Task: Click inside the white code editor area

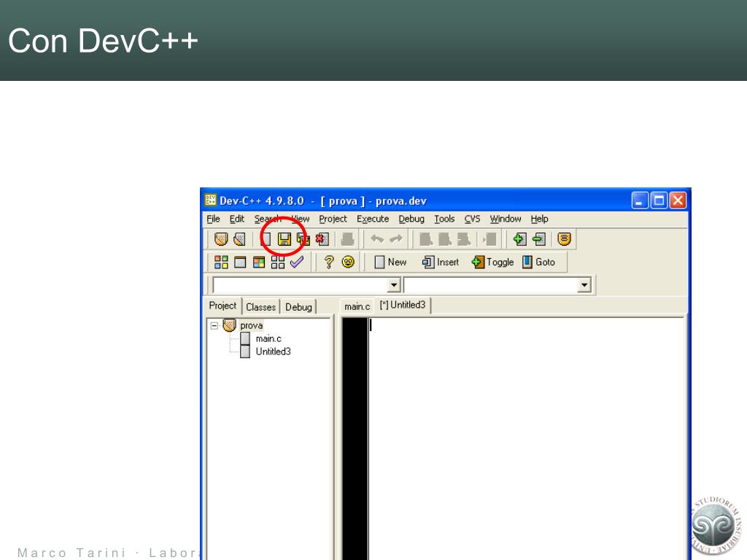Action: (x=527, y=438)
